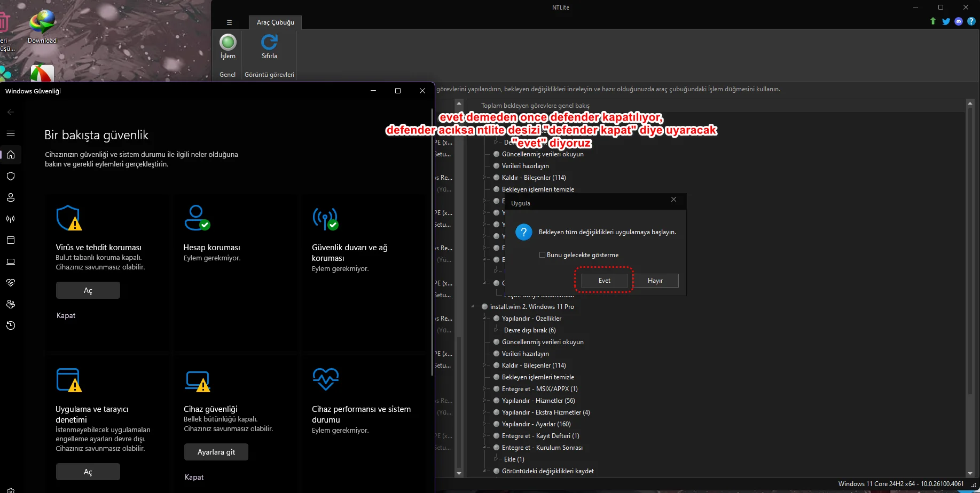The image size is (980, 493).
Task: Click Hayır in the Uygula dialog
Action: click(x=655, y=281)
